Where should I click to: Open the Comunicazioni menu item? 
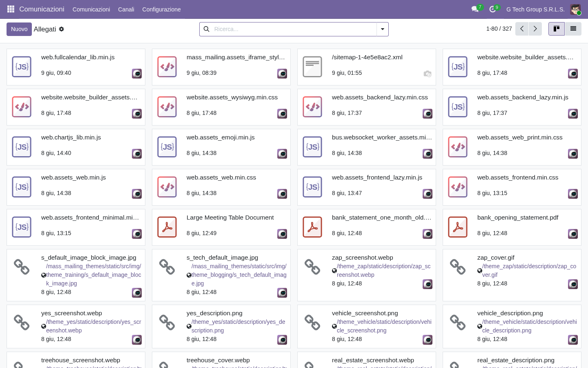click(x=91, y=9)
